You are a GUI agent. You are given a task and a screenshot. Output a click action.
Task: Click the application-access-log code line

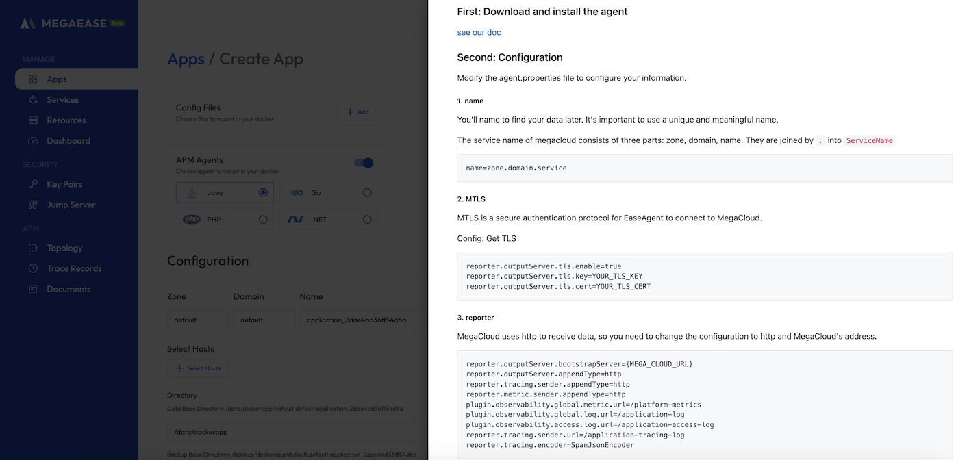coord(590,425)
